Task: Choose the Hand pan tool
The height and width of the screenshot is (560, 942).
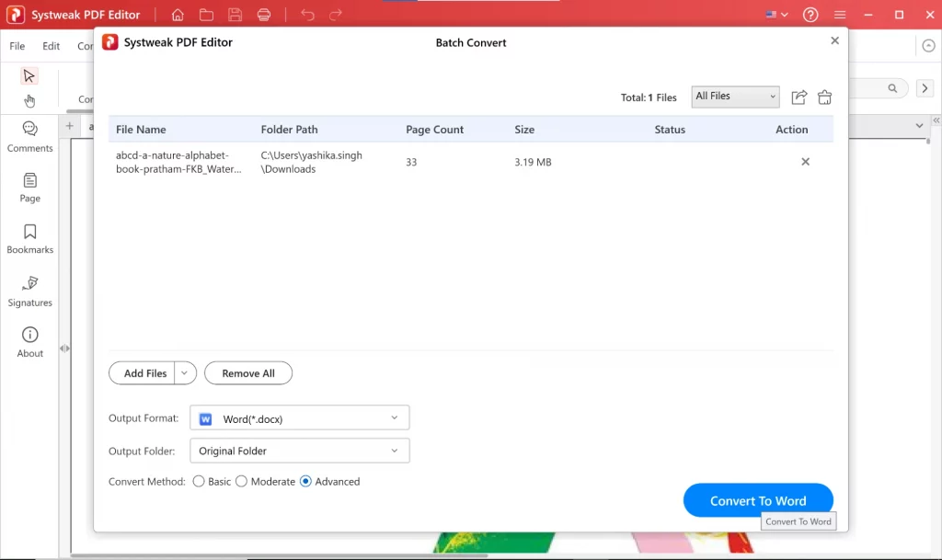Action: tap(29, 101)
